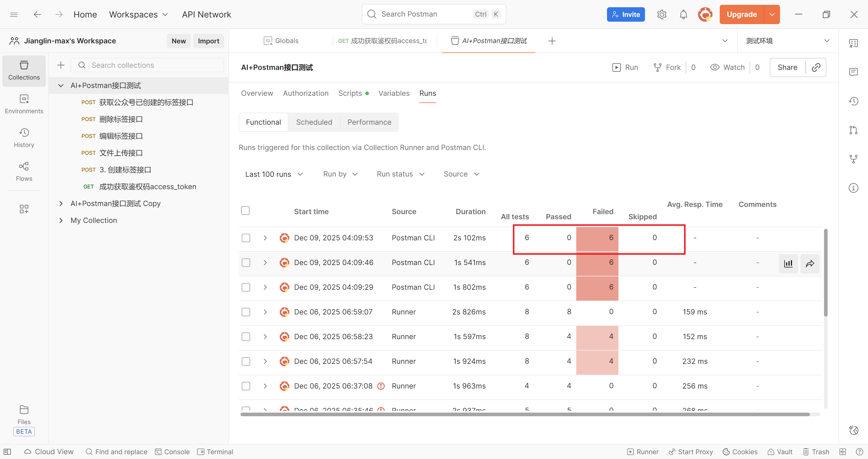Open the settings gear icon
The image size is (868, 459).
(x=662, y=14)
